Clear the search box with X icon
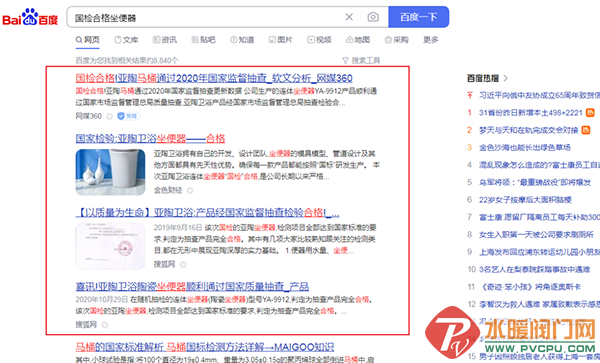The width and height of the screenshot is (600, 363). point(349,17)
